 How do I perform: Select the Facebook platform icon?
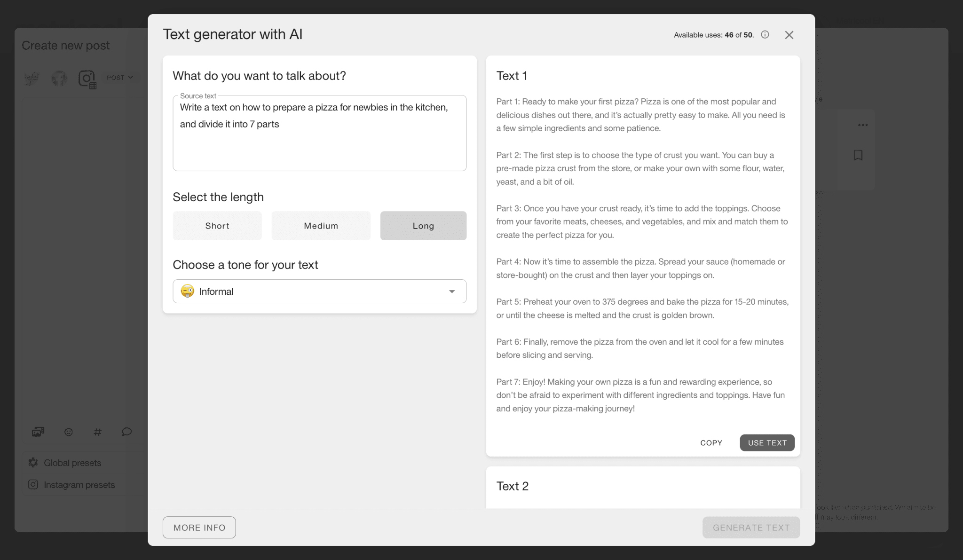click(x=59, y=79)
